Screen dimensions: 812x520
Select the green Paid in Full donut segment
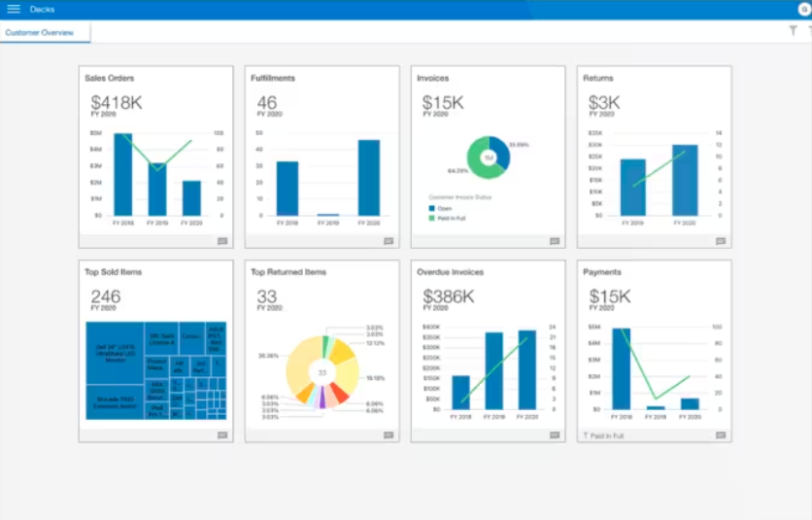click(x=477, y=164)
